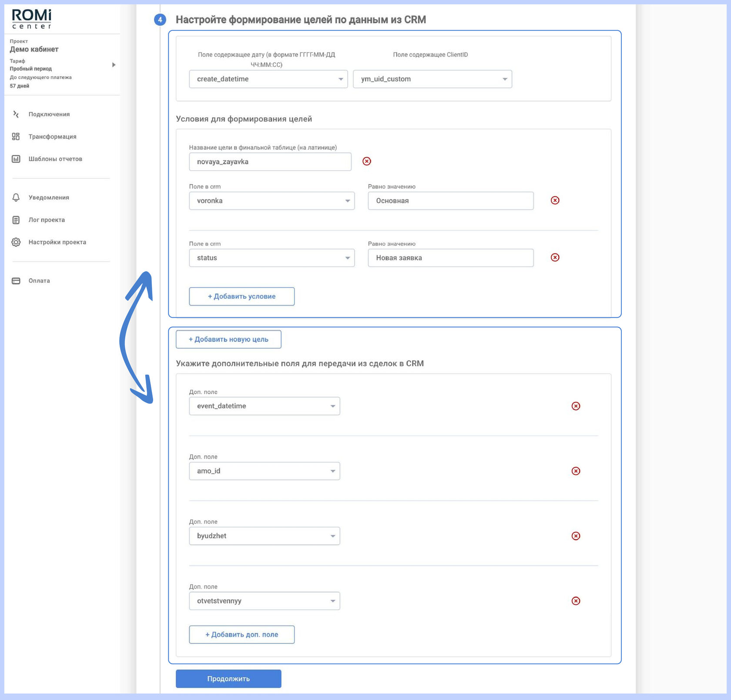Viewport: 731px width, 700px height.
Task: Open the amo_id additional field dropdown
Action: [265, 471]
